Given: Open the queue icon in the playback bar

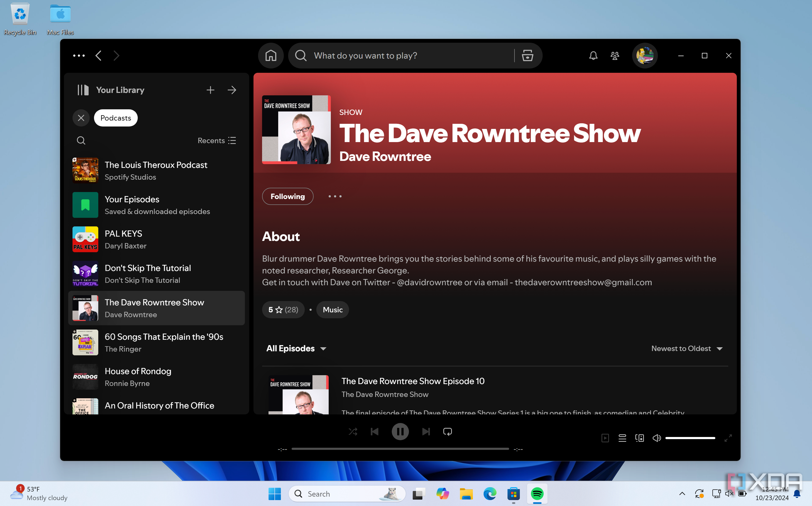Looking at the screenshot, I should (622, 438).
